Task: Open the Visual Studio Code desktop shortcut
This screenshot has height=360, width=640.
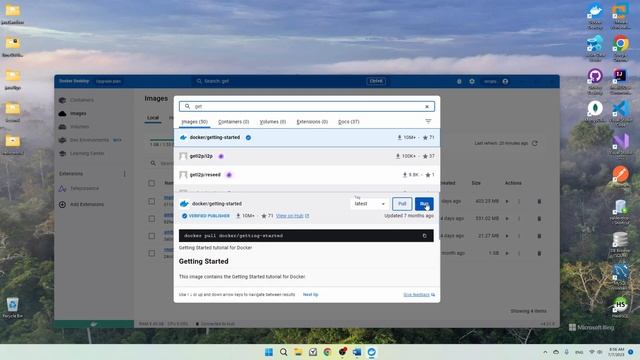Action: point(620,114)
